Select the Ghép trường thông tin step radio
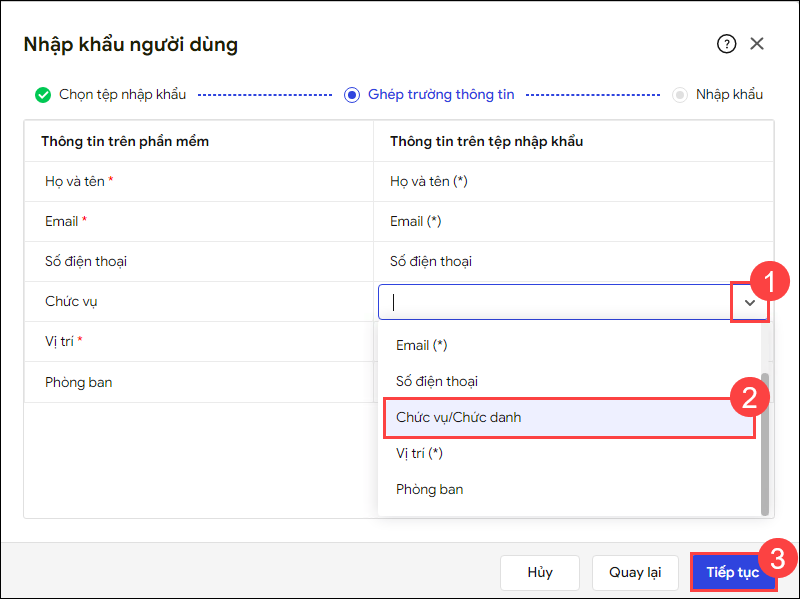Image resolution: width=800 pixels, height=599 pixels. tap(351, 95)
